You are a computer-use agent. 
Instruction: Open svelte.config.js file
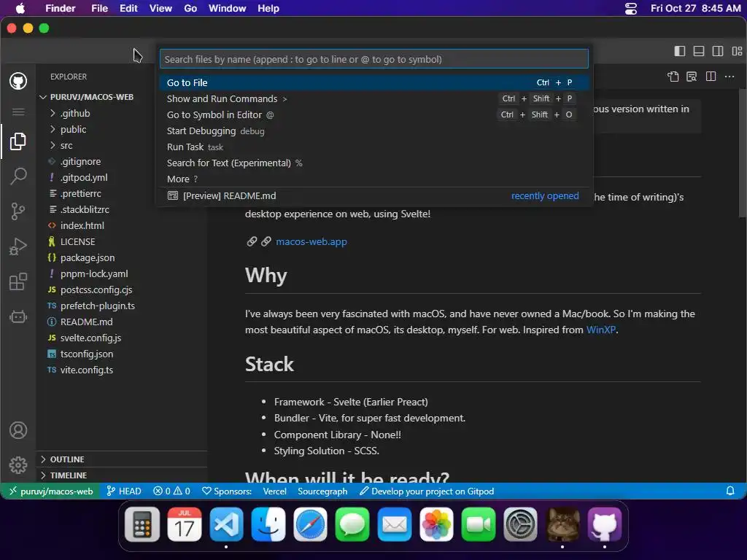coord(122,338)
